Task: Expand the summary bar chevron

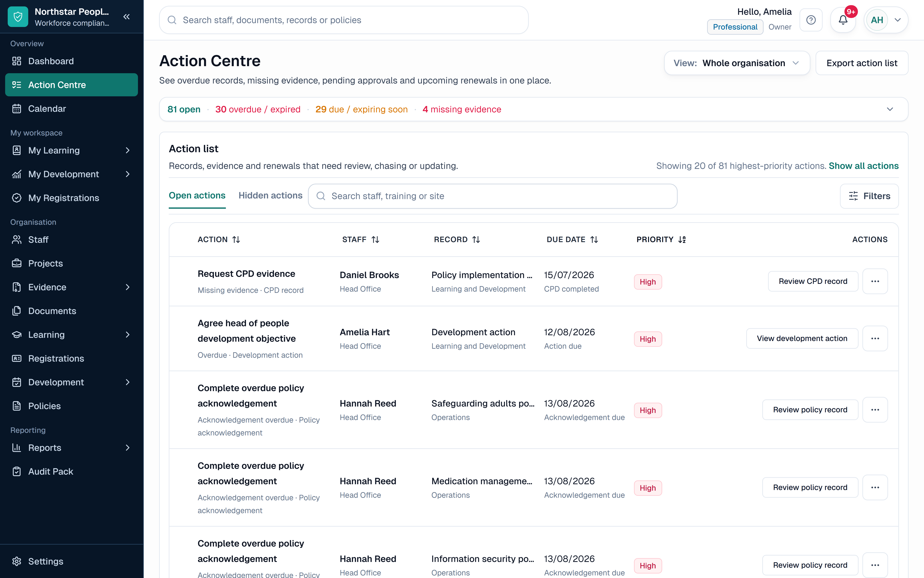Action: 890,109
